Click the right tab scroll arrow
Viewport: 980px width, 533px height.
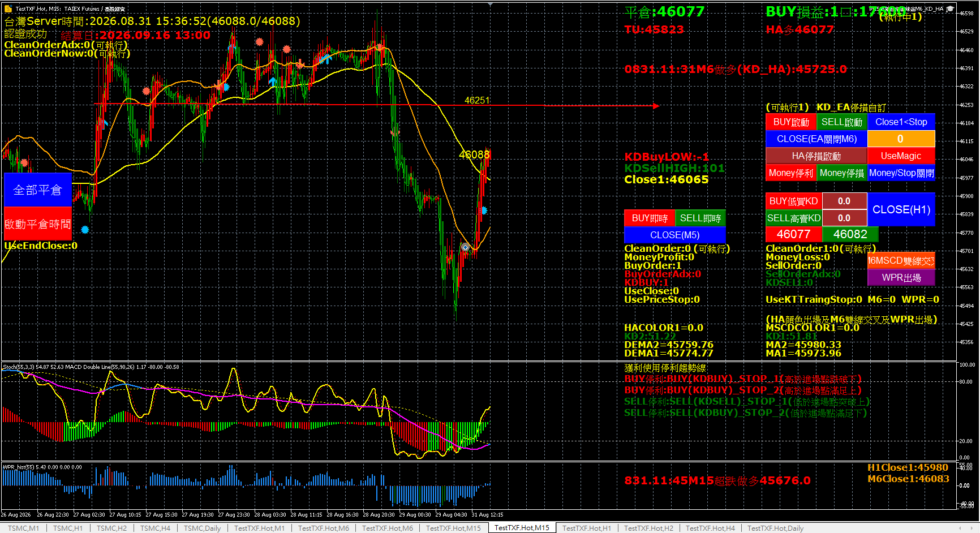click(971, 528)
